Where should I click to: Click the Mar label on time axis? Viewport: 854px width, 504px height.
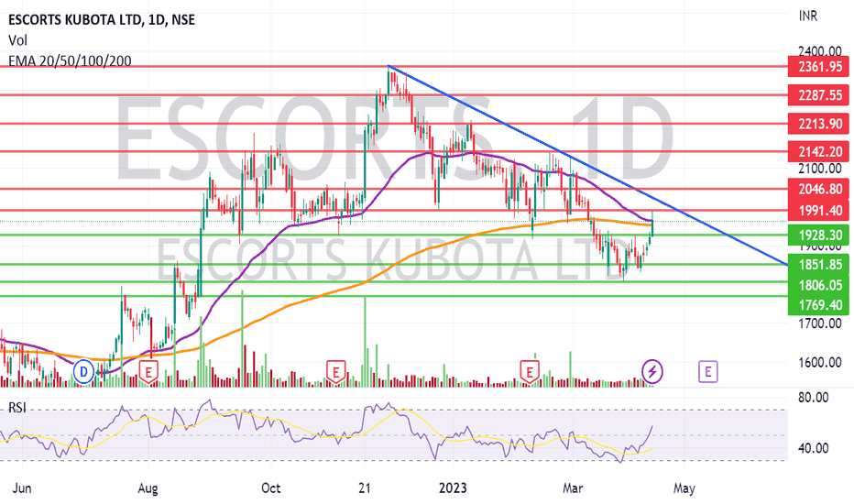point(573,488)
